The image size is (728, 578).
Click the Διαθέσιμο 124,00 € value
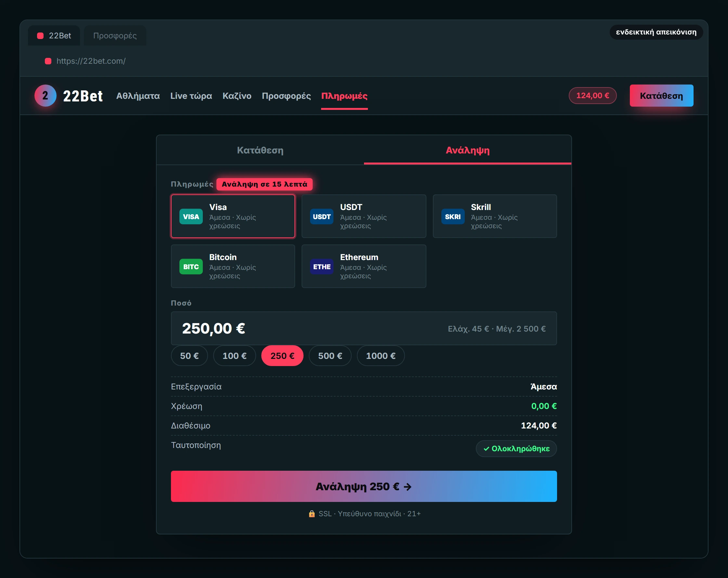[539, 425]
